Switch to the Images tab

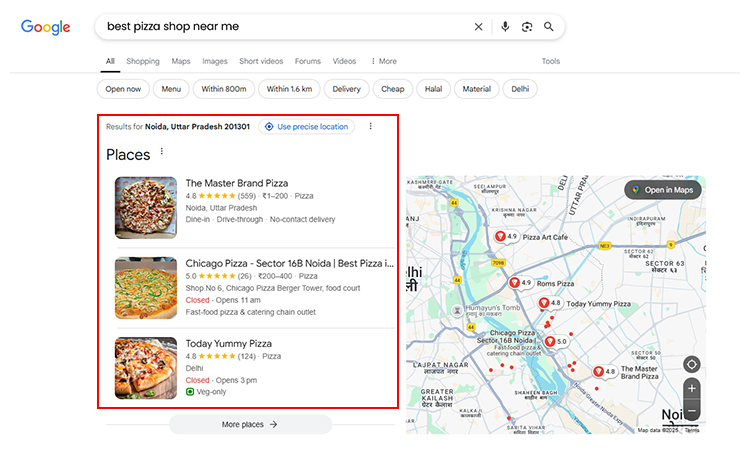pos(215,61)
